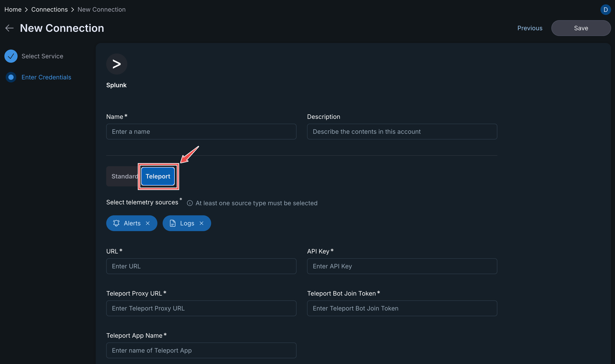Open the user avatar menu
The width and height of the screenshot is (615, 364).
pyautogui.click(x=605, y=10)
